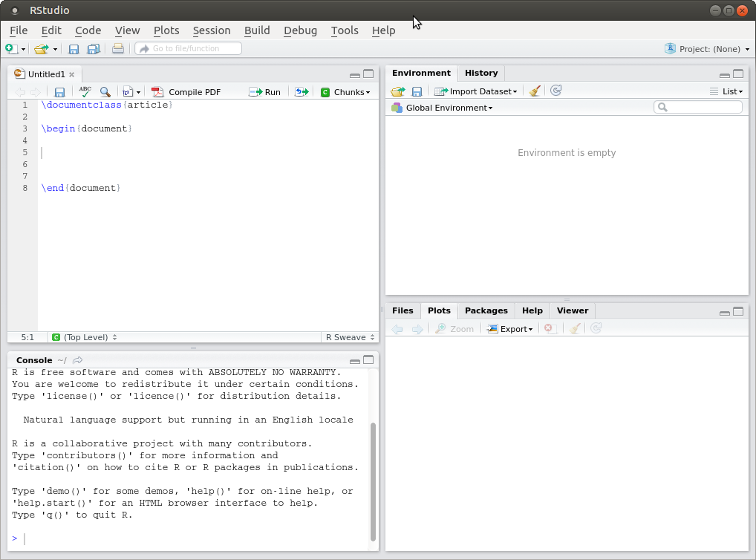Run spell check on document
The image size is (756, 560).
pos(85,91)
